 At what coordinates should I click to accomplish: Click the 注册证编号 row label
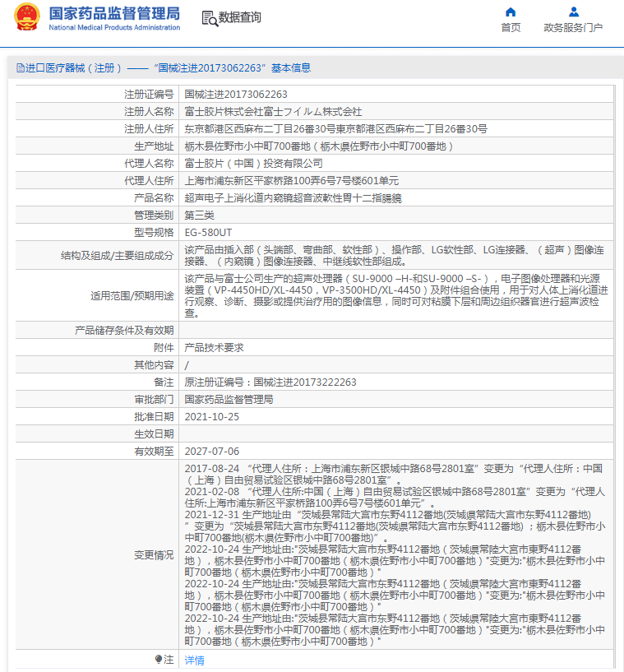pos(149,95)
